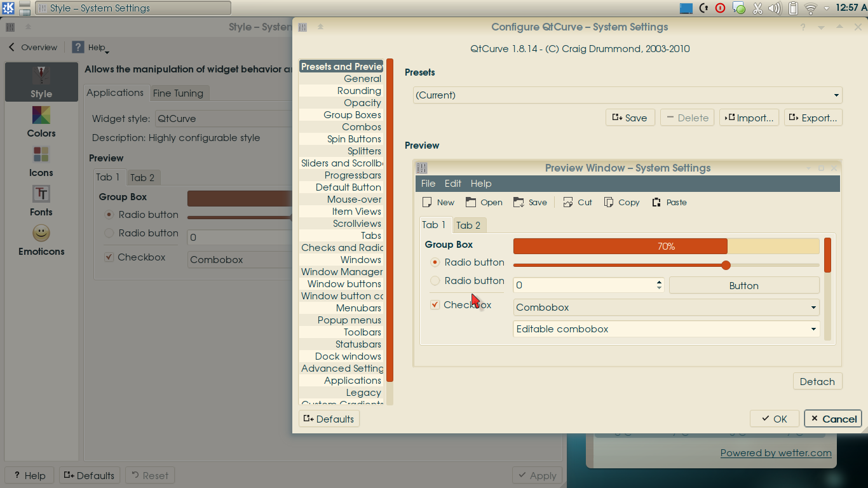868x488 pixels.
Task: Click OK in Configure QtCurve
Action: pyautogui.click(x=774, y=419)
